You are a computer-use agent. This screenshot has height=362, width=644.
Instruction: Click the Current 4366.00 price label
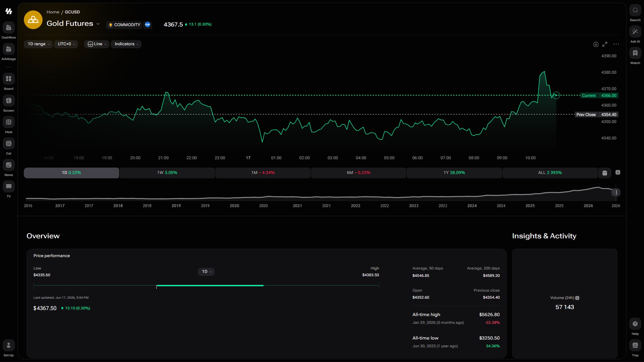tap(599, 96)
